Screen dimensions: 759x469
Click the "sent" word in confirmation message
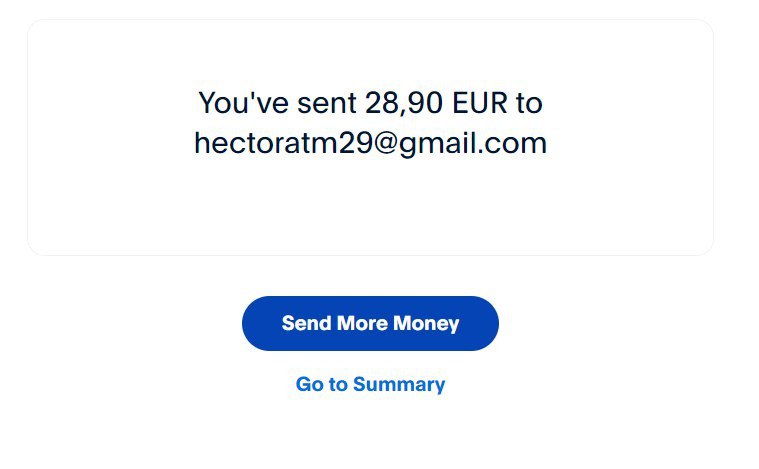327,104
